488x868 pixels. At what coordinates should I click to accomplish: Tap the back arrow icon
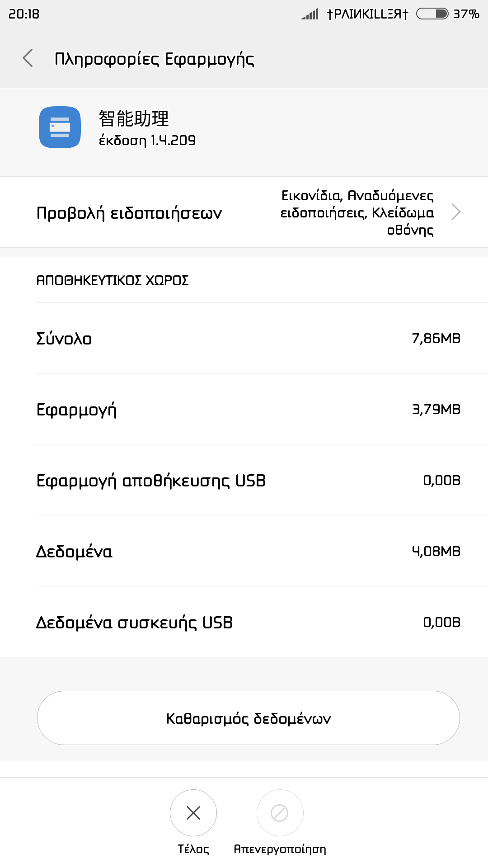(x=28, y=58)
